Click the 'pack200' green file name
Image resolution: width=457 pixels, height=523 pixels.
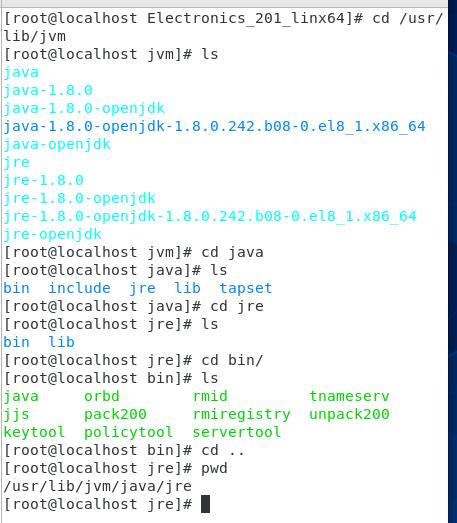115,415
